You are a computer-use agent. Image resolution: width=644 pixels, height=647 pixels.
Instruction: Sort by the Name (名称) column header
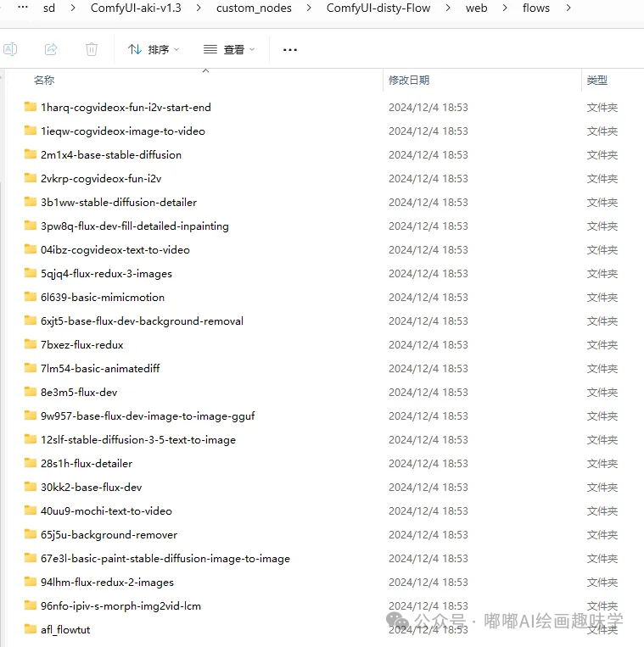44,80
